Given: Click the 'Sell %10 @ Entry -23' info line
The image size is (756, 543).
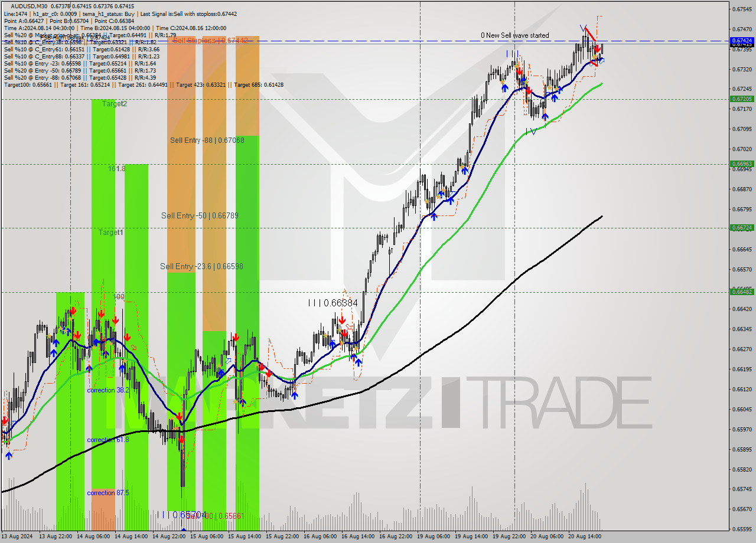Looking at the screenshot, I should 80,63.
